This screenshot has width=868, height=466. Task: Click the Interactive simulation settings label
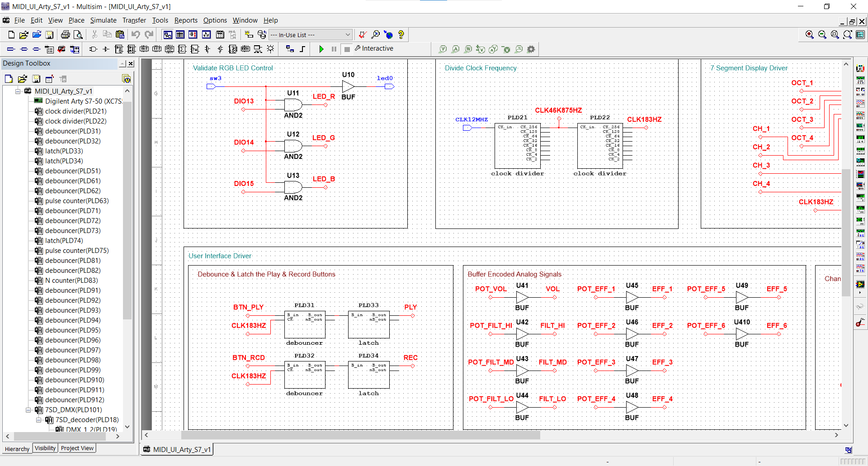(374, 48)
